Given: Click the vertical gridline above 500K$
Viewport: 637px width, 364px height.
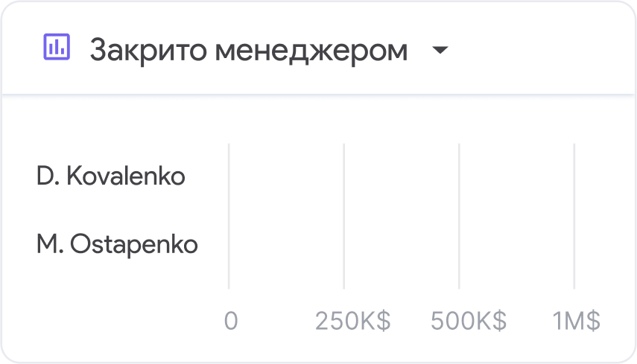Looking at the screenshot, I should click(x=459, y=216).
